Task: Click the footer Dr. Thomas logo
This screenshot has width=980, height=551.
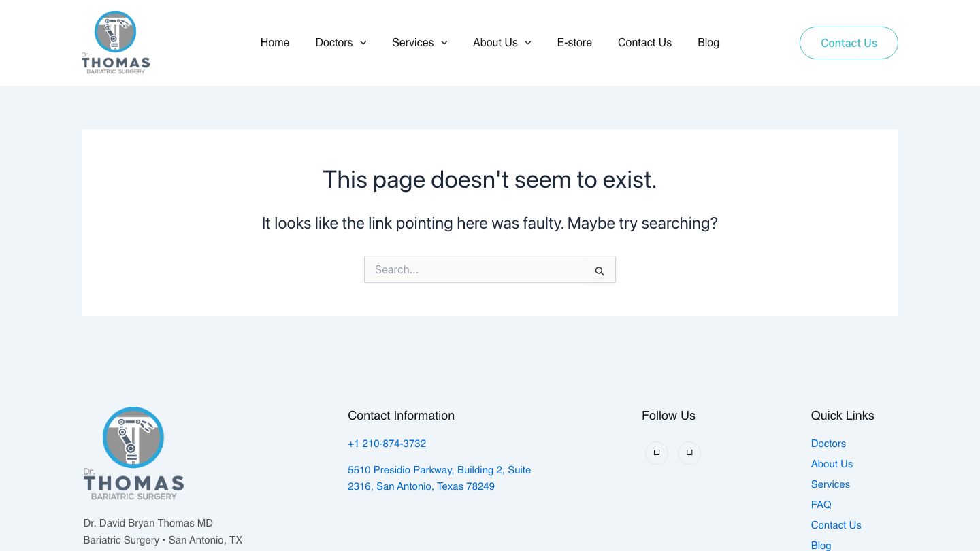Action: (133, 453)
